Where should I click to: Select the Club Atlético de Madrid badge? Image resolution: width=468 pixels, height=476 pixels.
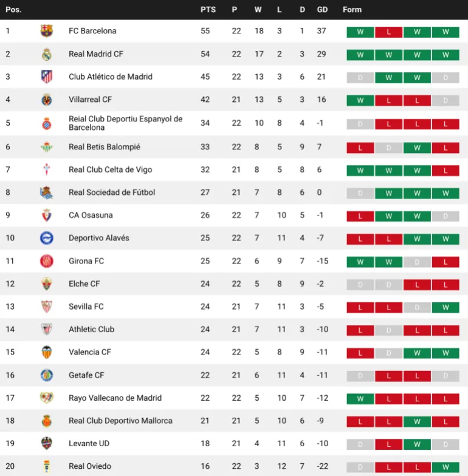coord(47,77)
